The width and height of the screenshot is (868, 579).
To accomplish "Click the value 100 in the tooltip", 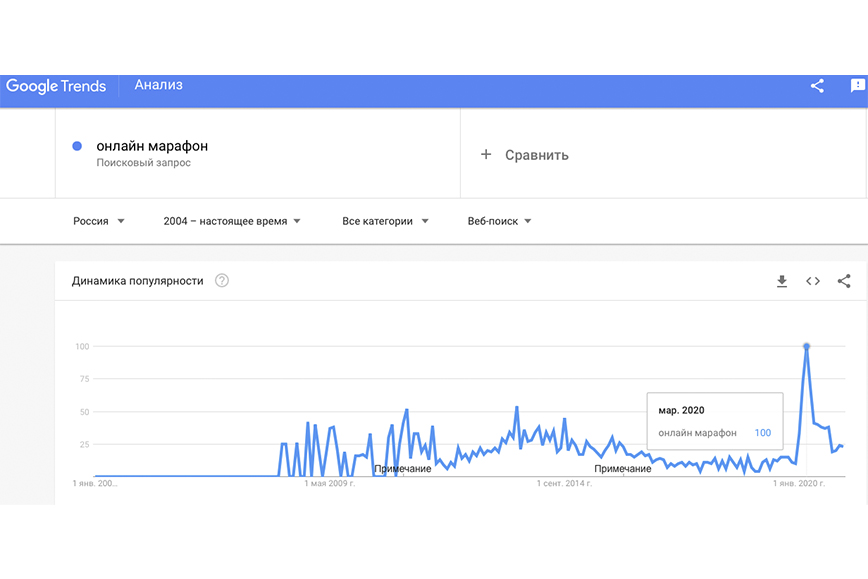I will coord(763,433).
